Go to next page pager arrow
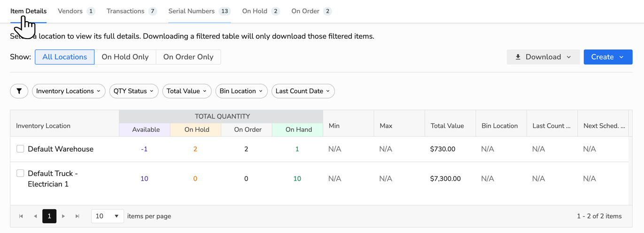The height and width of the screenshot is (233, 644). tap(63, 216)
